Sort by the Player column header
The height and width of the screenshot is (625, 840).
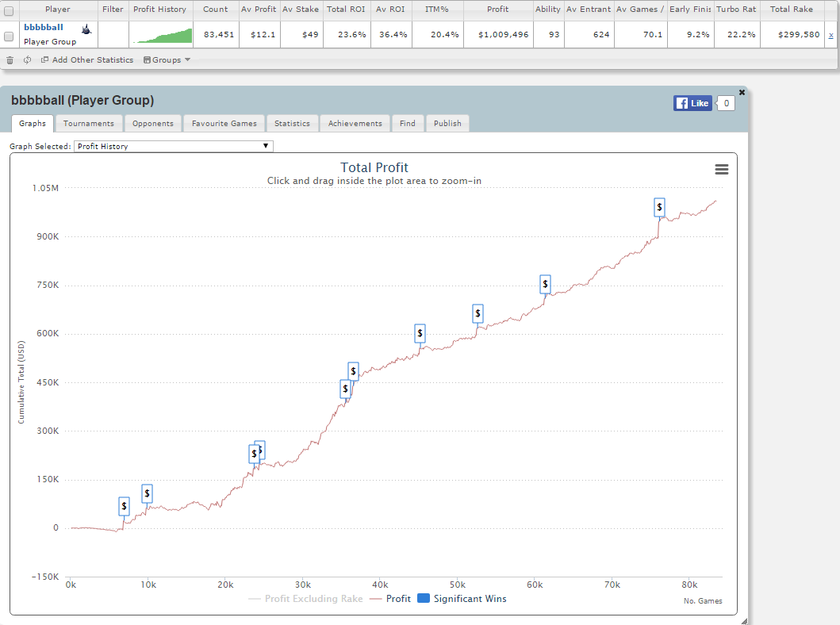point(58,9)
